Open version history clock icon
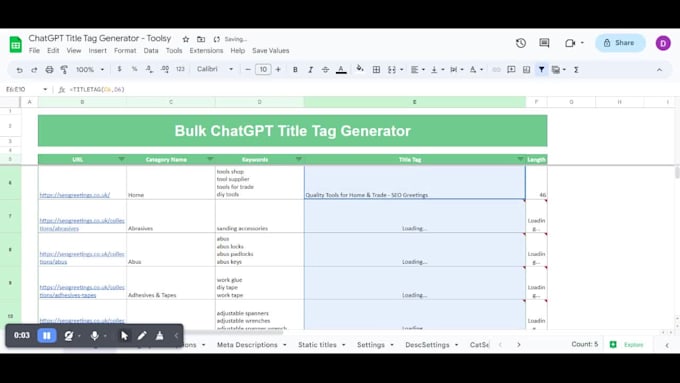Screen dimensions: 680x383 click(x=521, y=43)
